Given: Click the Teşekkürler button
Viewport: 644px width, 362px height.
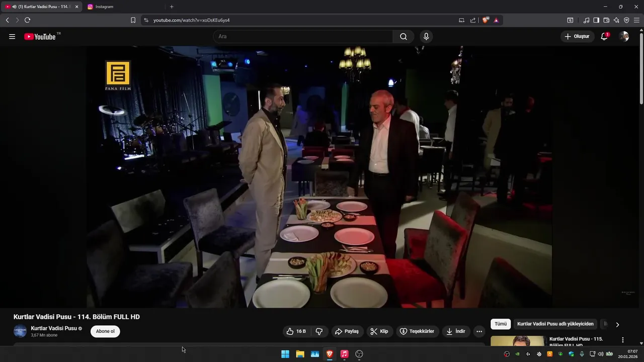Looking at the screenshot, I should (x=417, y=331).
